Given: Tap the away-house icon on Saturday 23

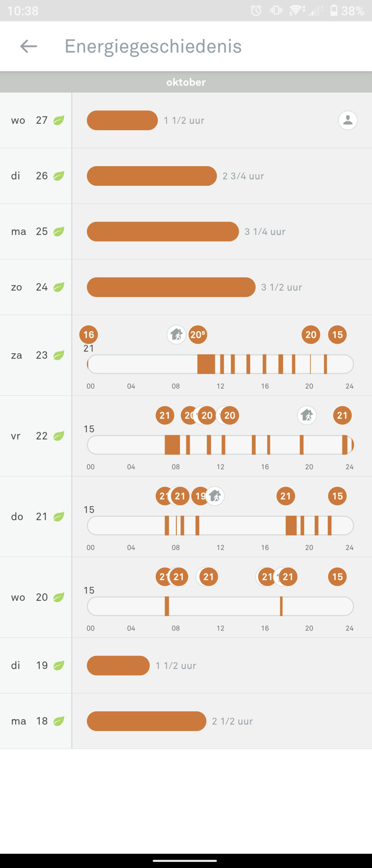Looking at the screenshot, I should [176, 335].
